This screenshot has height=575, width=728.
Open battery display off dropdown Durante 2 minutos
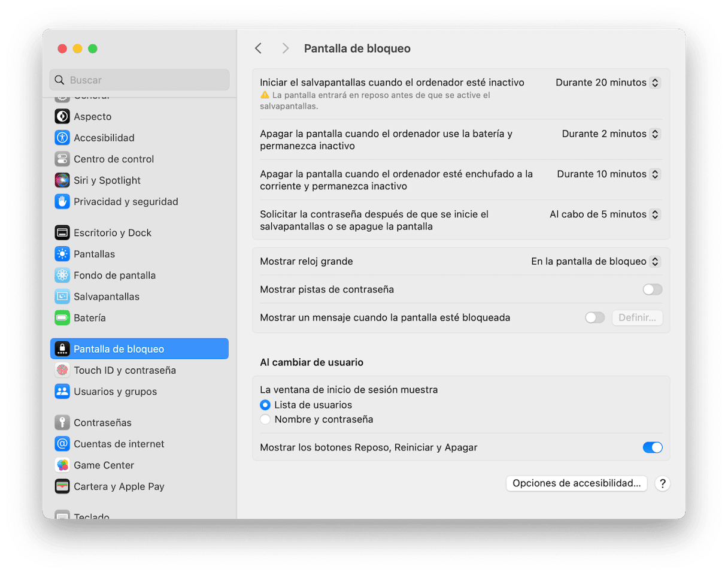(611, 134)
